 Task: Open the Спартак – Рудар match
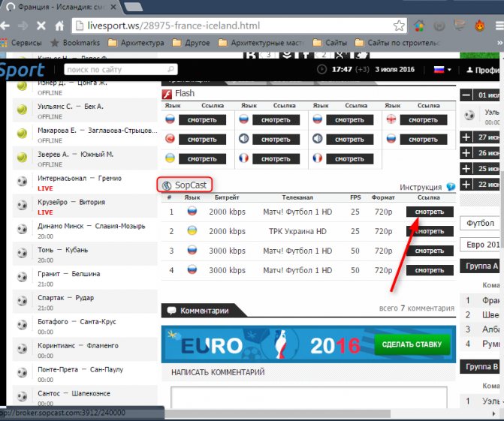click(85, 302)
